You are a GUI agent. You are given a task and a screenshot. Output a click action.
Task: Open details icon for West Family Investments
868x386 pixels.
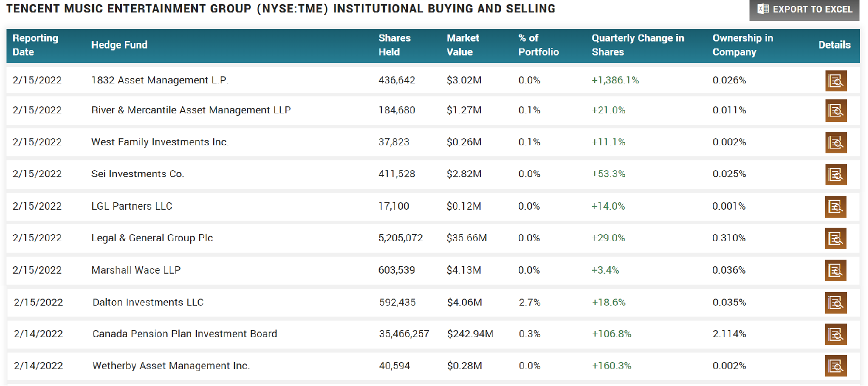[836, 142]
